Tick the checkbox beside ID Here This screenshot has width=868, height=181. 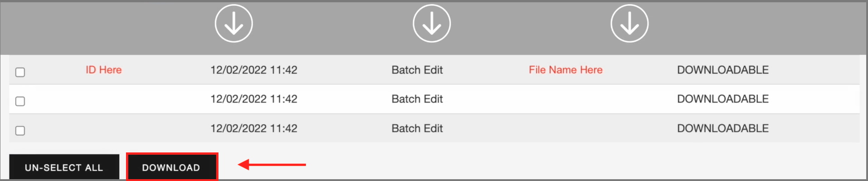click(20, 72)
